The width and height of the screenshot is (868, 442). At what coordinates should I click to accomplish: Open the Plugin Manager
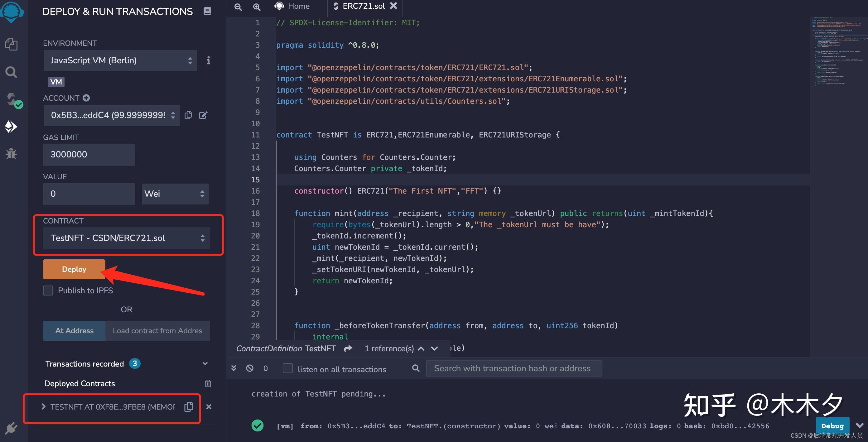11,428
